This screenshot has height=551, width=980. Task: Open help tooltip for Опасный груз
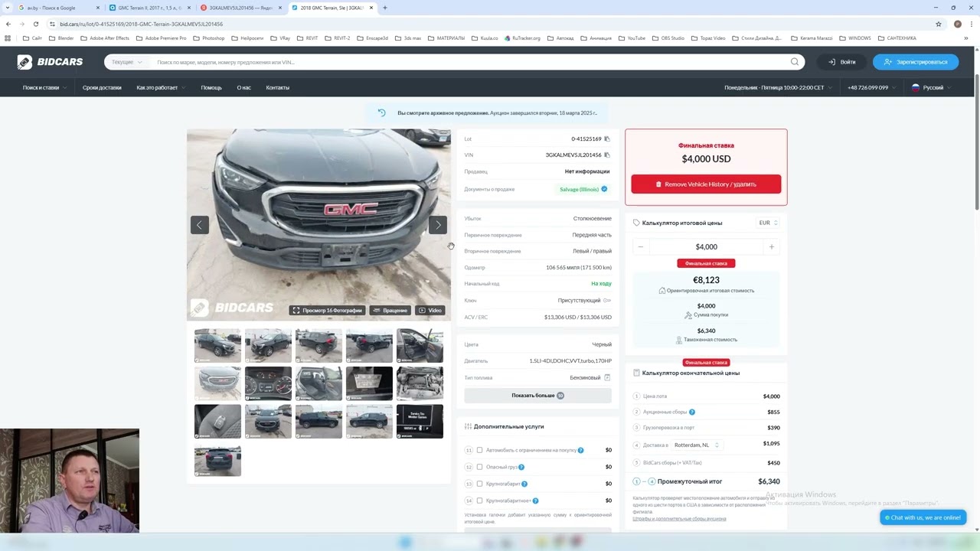coord(521,467)
